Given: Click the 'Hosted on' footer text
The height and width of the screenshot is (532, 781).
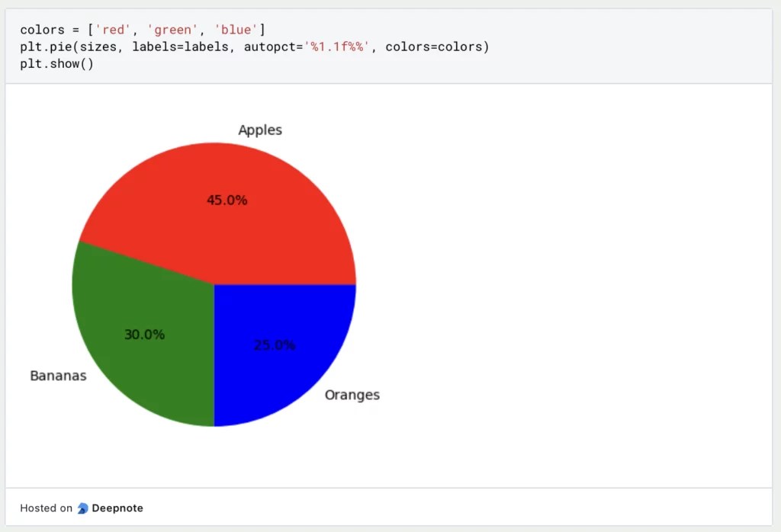Looking at the screenshot, I should tap(46, 508).
